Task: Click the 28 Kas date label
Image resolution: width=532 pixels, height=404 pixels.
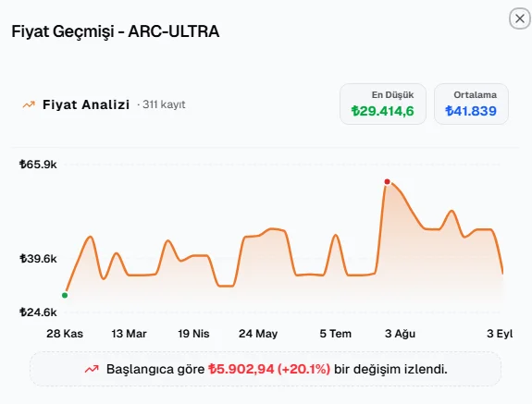Action: click(65, 334)
